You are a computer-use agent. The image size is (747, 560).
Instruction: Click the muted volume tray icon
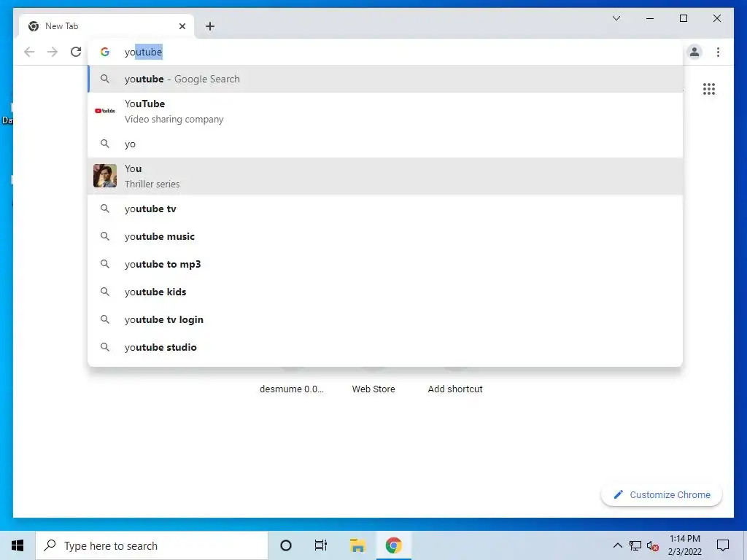click(653, 545)
